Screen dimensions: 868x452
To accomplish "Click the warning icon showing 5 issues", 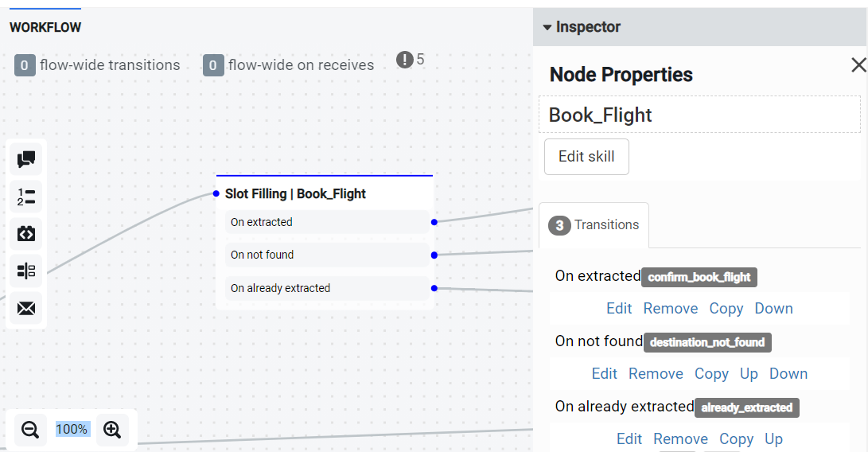I will tap(405, 60).
